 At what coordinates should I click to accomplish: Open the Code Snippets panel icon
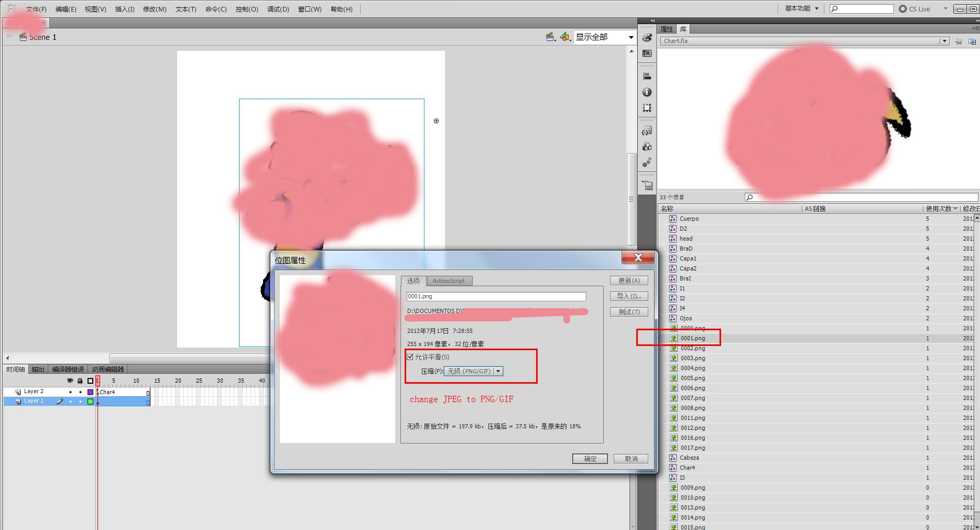pyautogui.click(x=647, y=131)
